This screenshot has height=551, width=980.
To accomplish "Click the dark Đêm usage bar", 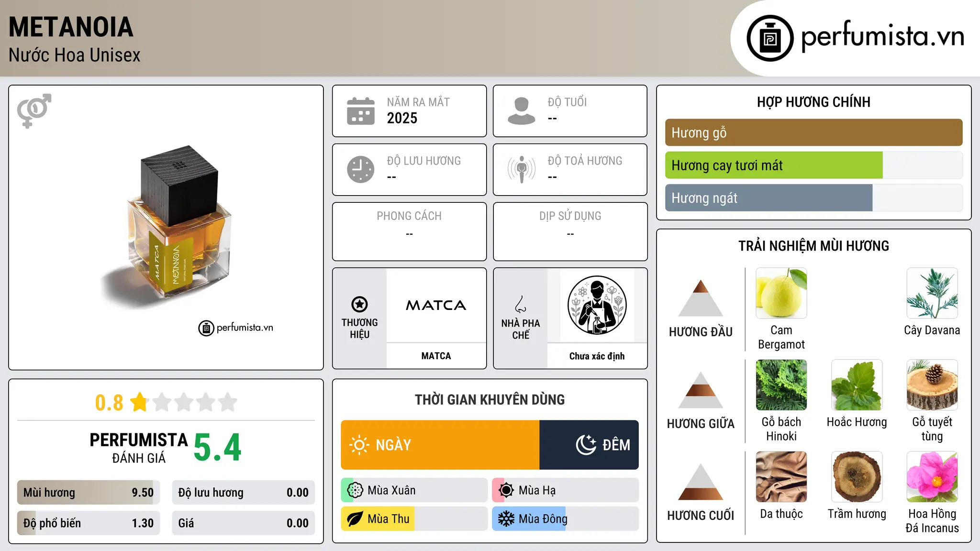I will (589, 445).
